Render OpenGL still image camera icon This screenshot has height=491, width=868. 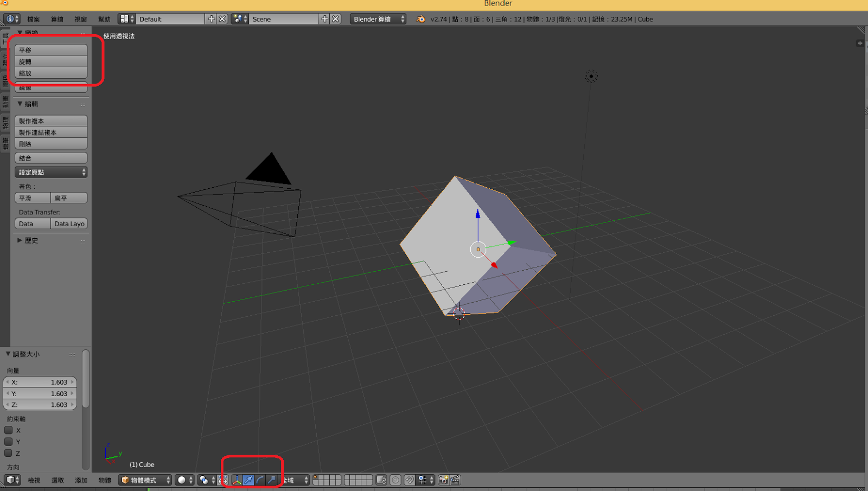pos(443,480)
